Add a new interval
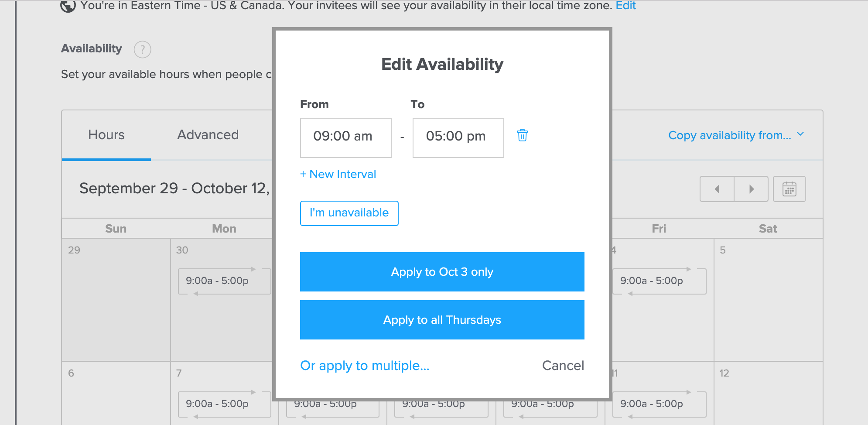The height and width of the screenshot is (425, 868). pos(338,174)
